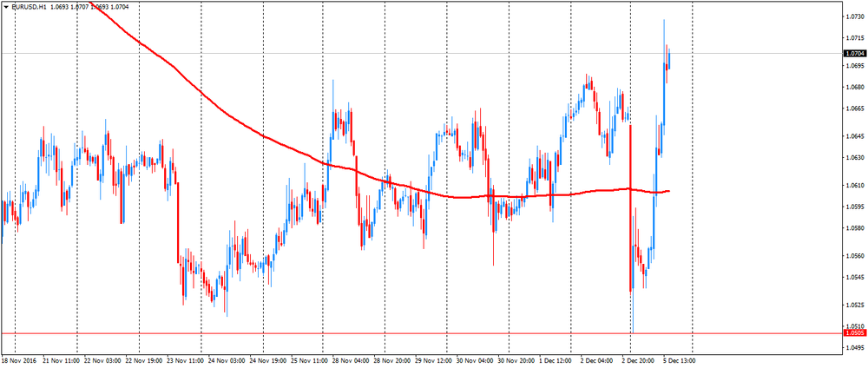Viewport: 868px width, 368px height.
Task: Click the 1.0610 price scale label
Action: coord(854,186)
